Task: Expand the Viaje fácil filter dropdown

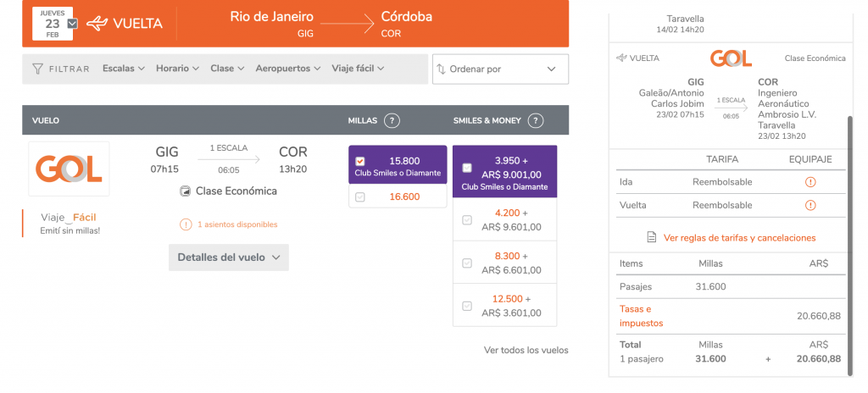Action: coord(359,69)
